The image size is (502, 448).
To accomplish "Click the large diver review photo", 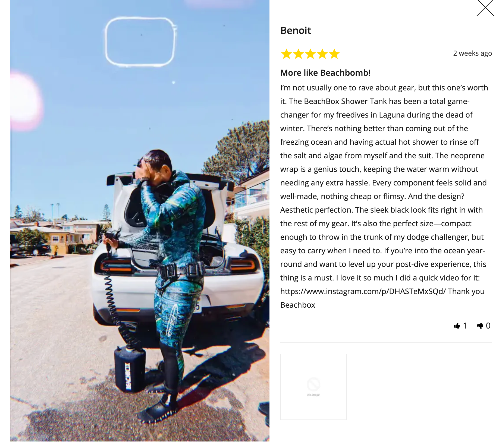I will [x=140, y=220].
